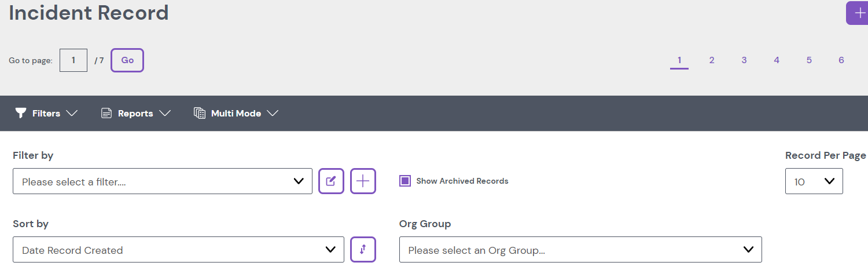Click the purple plus add record button

(x=859, y=13)
